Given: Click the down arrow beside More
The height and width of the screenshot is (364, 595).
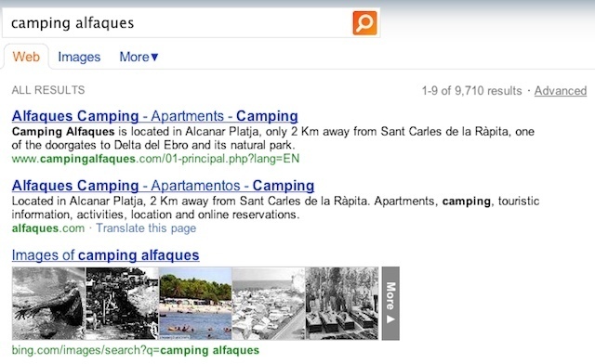Looking at the screenshot, I should point(154,58).
